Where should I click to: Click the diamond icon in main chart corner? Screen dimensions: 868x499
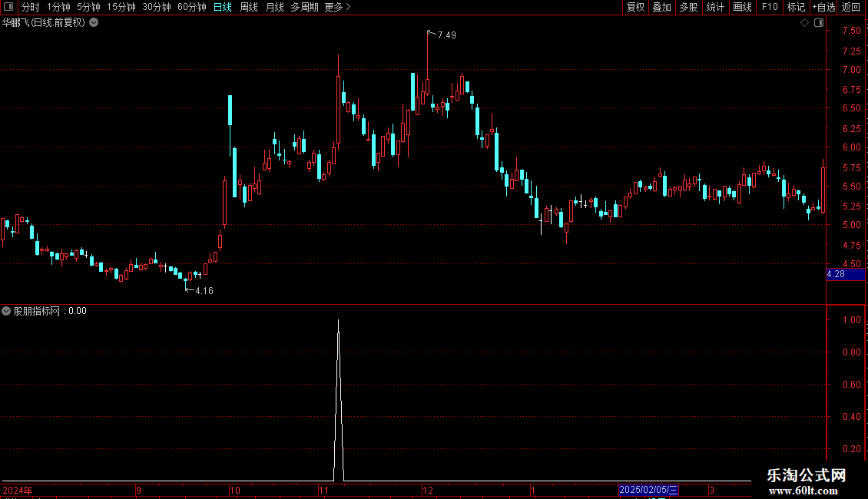click(805, 23)
